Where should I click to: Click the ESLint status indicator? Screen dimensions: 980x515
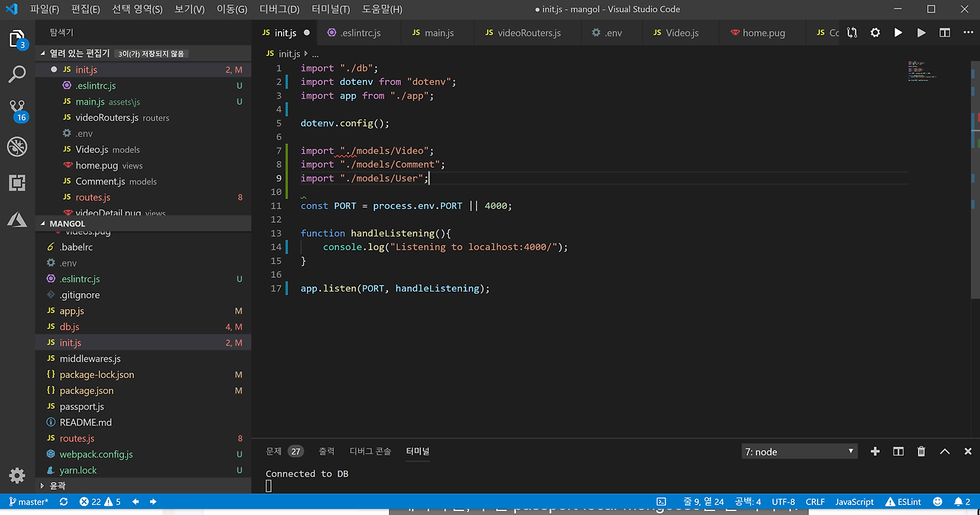[x=903, y=502]
